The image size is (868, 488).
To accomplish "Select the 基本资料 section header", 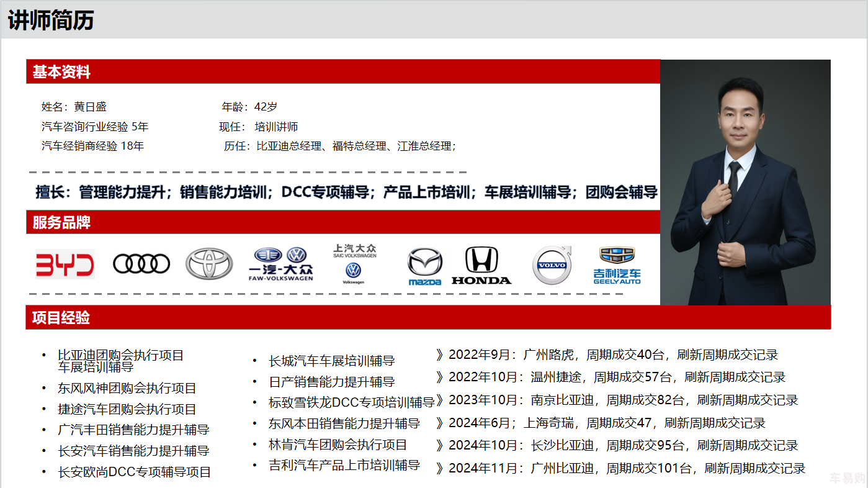I will tap(343, 71).
